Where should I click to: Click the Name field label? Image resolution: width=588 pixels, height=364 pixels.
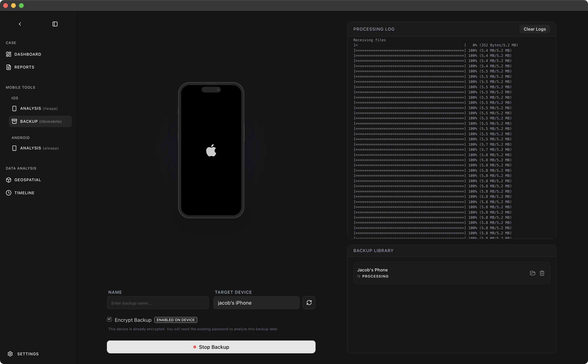click(x=115, y=292)
